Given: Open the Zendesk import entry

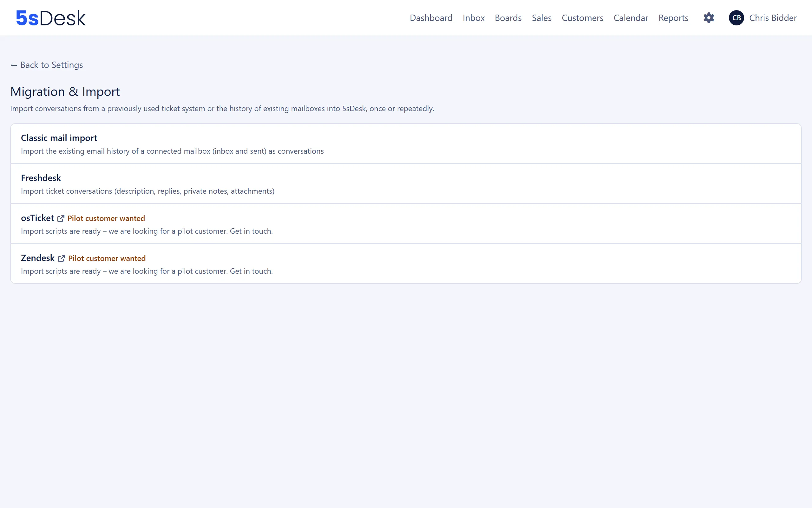Looking at the screenshot, I should (x=406, y=264).
